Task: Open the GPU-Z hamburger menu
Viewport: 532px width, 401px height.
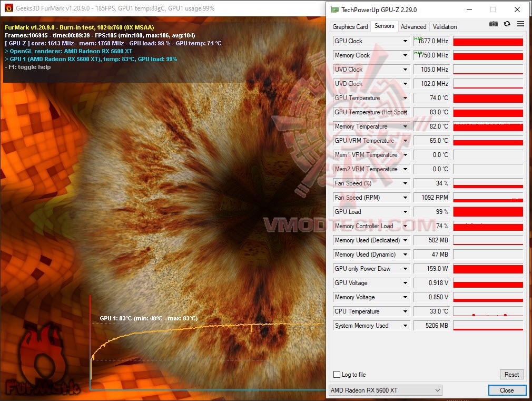Action: (x=520, y=24)
